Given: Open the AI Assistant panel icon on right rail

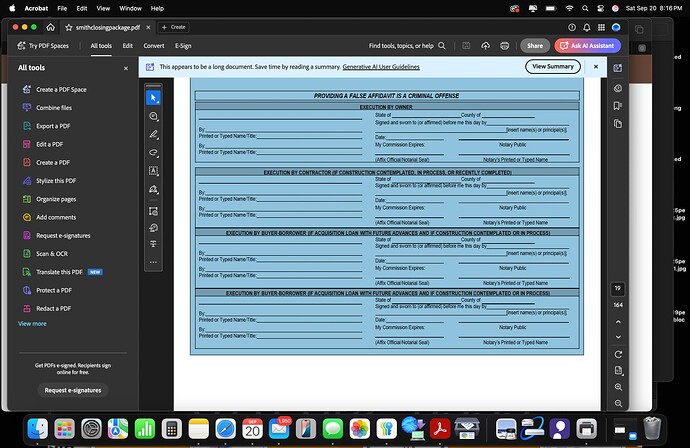Looking at the screenshot, I should [618, 68].
